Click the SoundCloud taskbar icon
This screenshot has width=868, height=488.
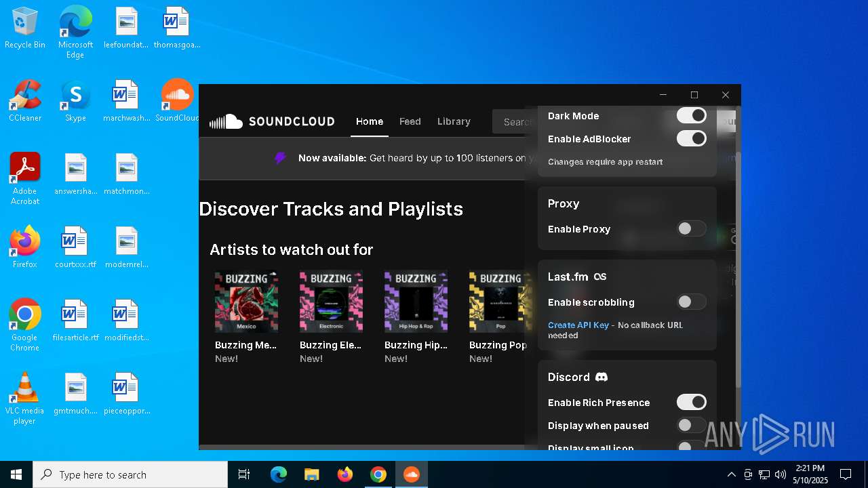click(411, 474)
